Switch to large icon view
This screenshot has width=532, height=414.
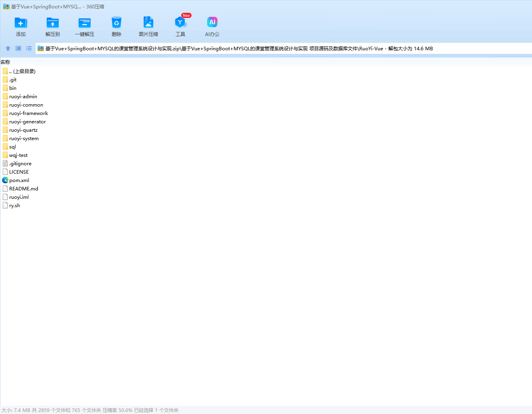click(18, 48)
